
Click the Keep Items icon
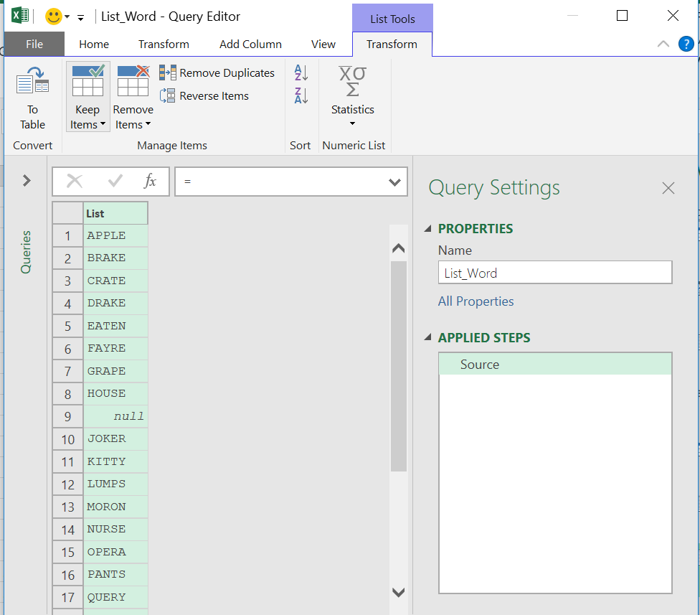[88, 80]
